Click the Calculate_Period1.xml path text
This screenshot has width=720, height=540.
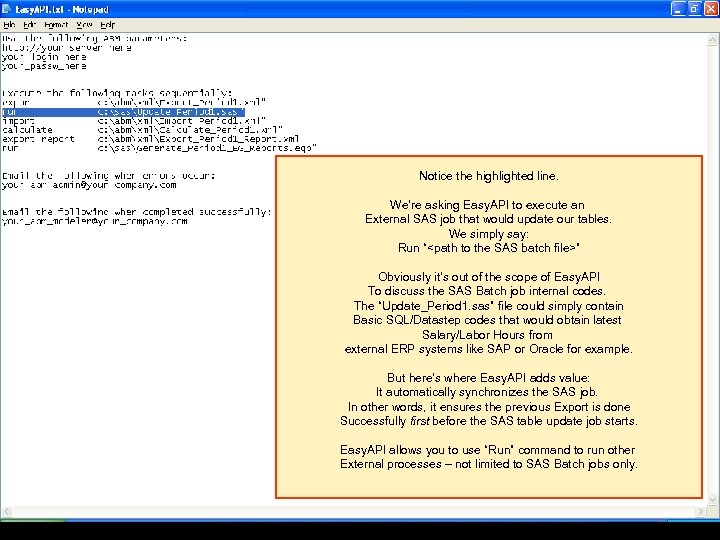(190, 130)
